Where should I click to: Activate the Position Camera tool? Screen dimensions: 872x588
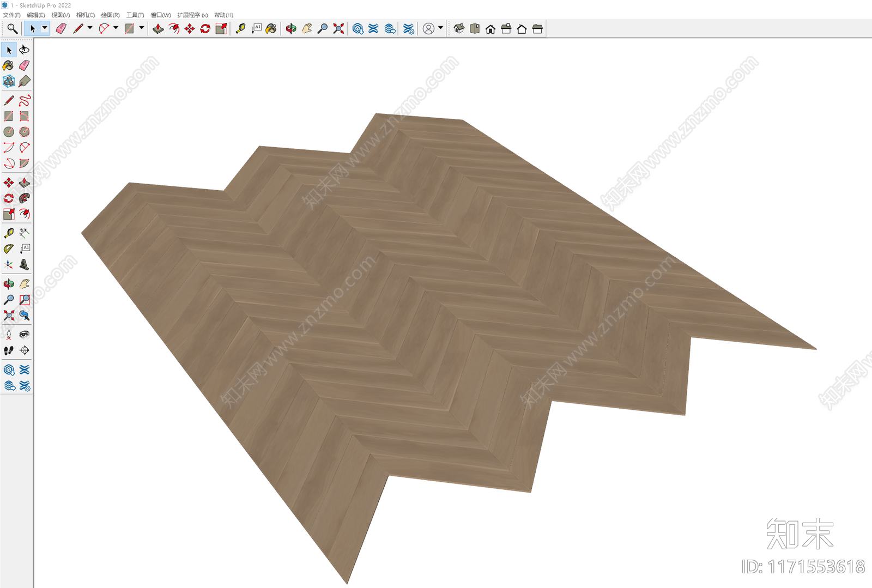click(9, 335)
